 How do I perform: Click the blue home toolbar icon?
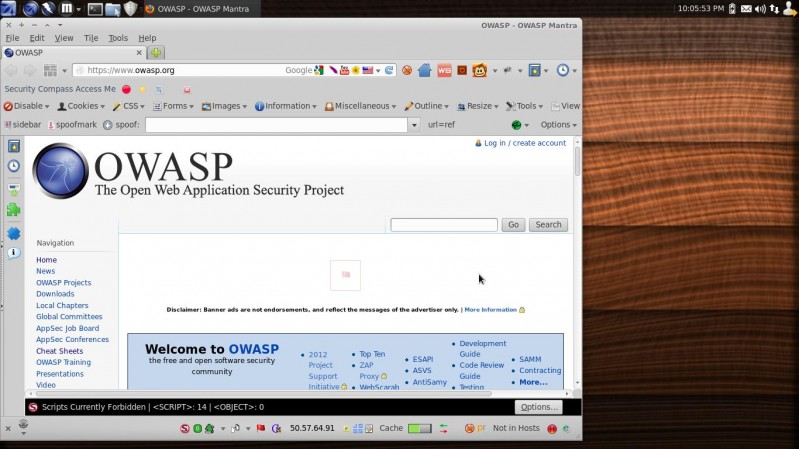click(x=424, y=70)
